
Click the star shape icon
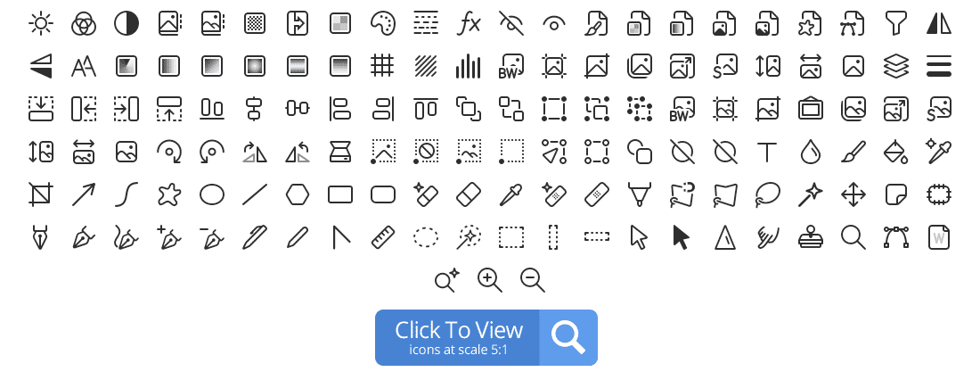(168, 194)
